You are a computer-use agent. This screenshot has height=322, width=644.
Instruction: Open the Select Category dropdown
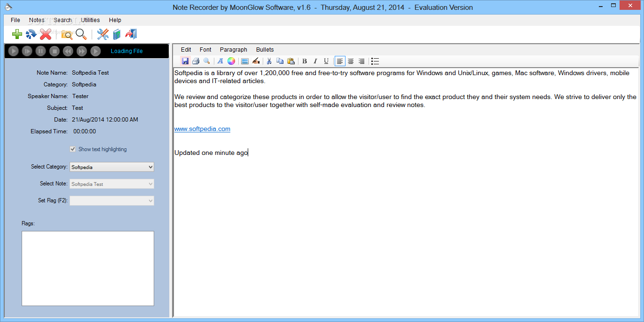click(x=112, y=167)
